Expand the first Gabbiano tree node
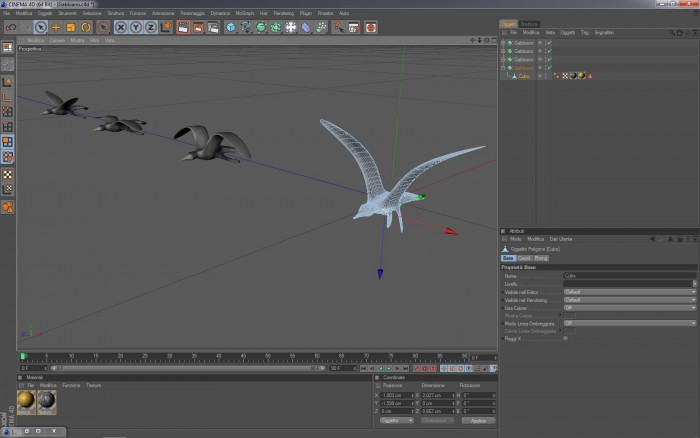The height and width of the screenshot is (438, 700). 503,43
